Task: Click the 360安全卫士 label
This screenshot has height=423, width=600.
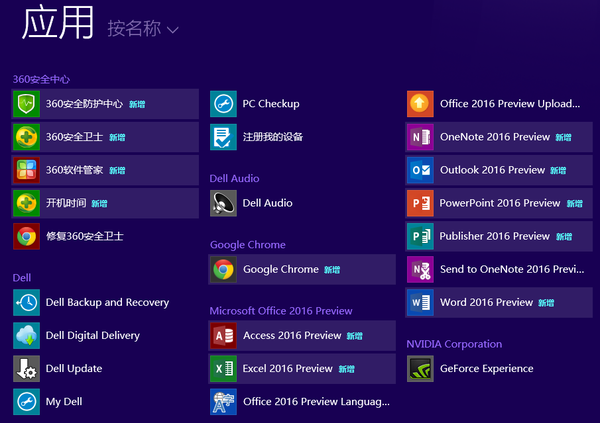Action: 74,137
